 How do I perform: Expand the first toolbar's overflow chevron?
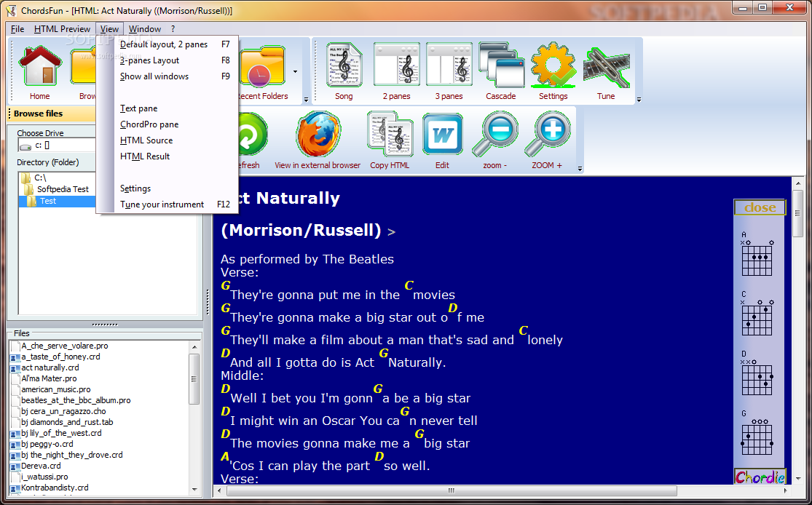coord(306,100)
